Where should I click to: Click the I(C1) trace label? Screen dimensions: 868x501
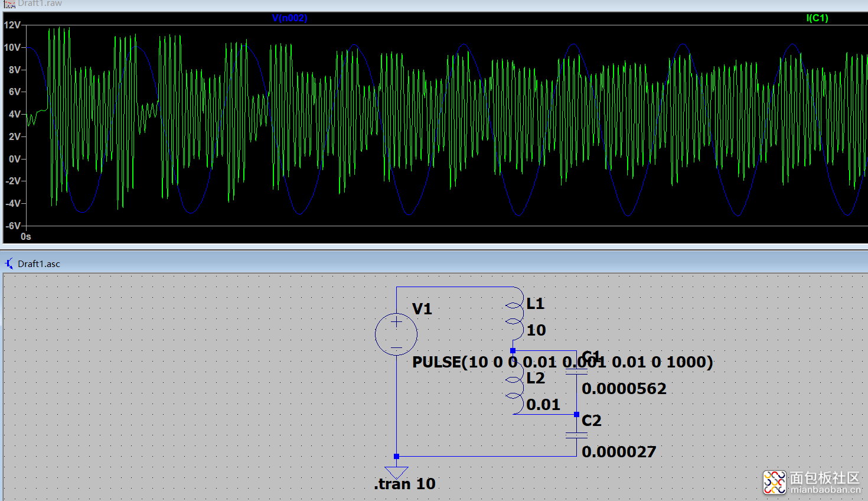(817, 18)
